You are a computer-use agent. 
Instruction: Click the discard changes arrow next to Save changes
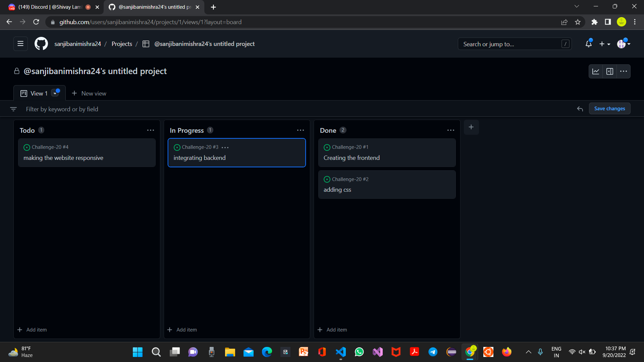click(580, 109)
